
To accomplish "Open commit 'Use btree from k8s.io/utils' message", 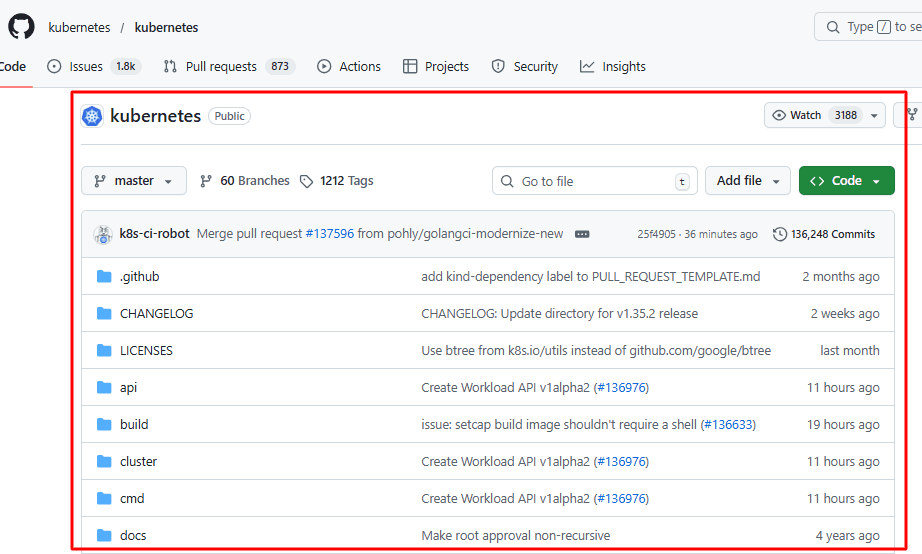I will [x=596, y=351].
